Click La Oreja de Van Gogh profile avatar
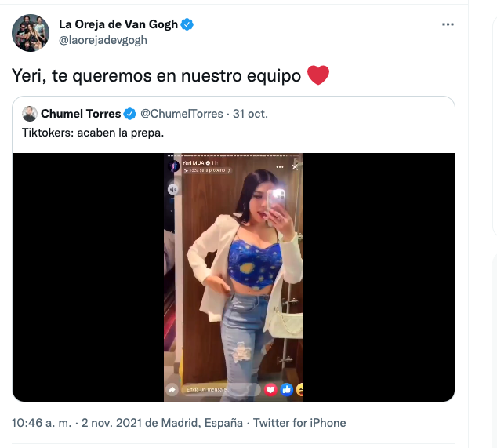 pyautogui.click(x=31, y=33)
